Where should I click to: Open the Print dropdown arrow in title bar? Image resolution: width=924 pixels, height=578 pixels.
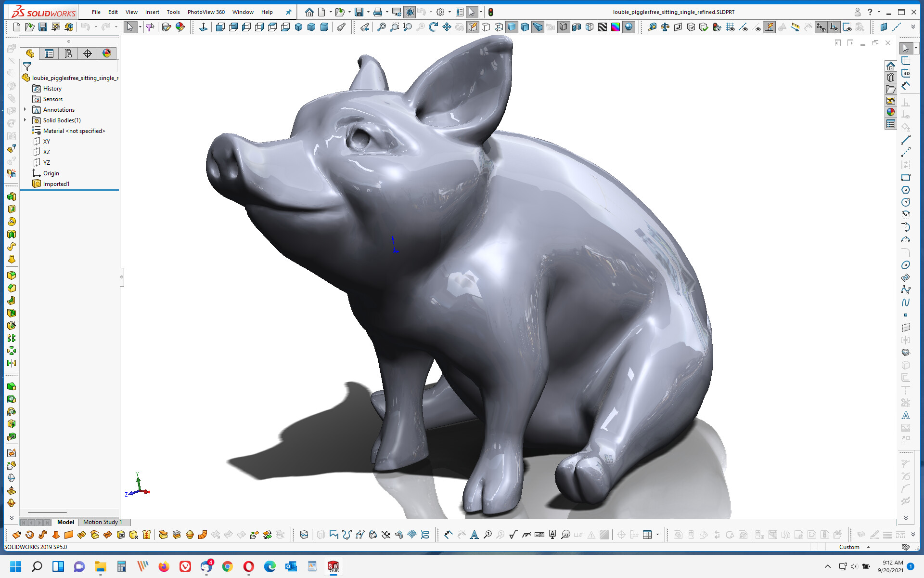[x=387, y=12]
